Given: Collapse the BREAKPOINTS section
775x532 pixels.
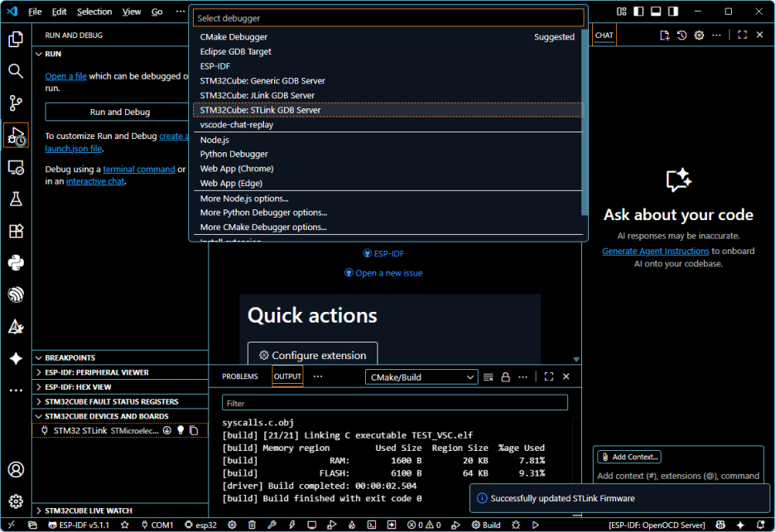Looking at the screenshot, I should click(39, 357).
